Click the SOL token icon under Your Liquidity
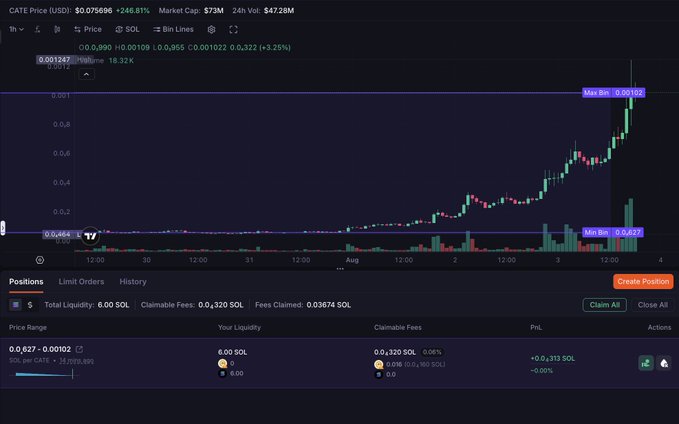The height and width of the screenshot is (424, 679). pos(223,373)
